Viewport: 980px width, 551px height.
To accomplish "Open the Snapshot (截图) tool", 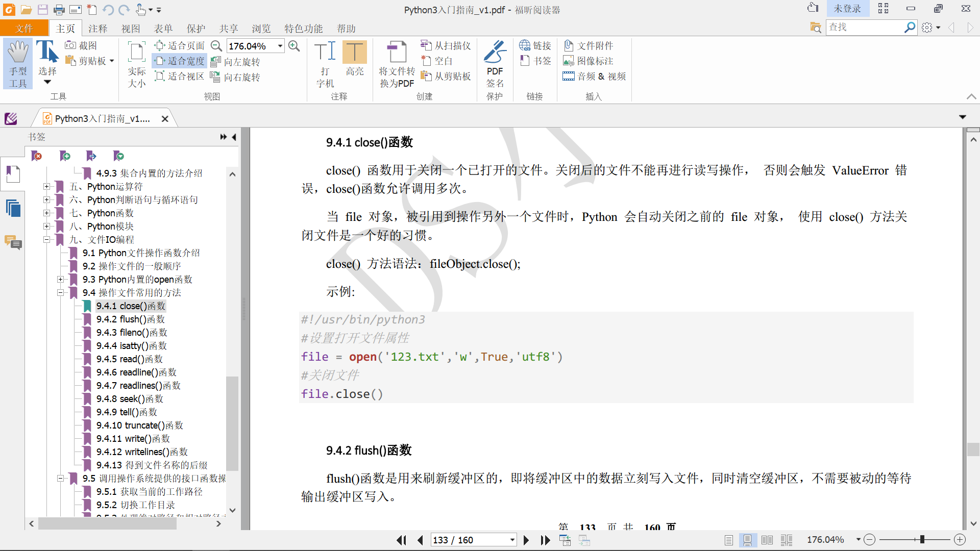I will 82,45.
